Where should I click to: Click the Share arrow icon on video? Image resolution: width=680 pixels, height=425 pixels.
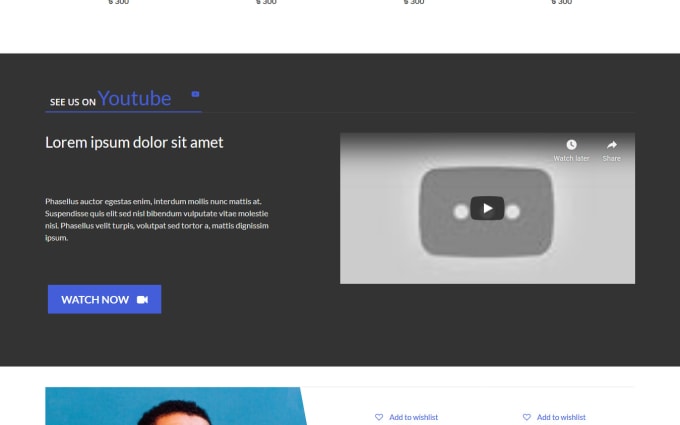coord(611,144)
